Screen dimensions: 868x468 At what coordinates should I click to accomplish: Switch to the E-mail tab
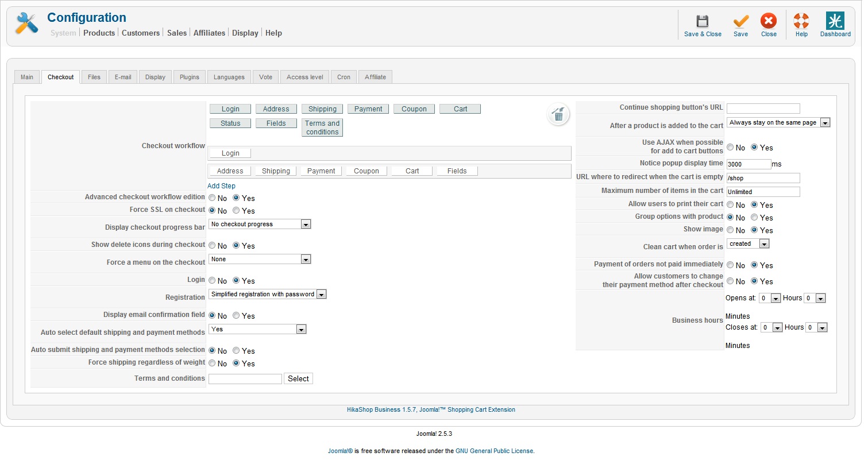123,77
